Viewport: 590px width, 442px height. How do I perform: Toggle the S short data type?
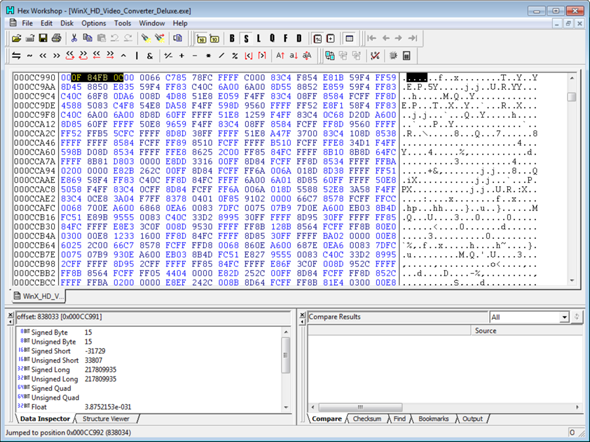point(246,38)
